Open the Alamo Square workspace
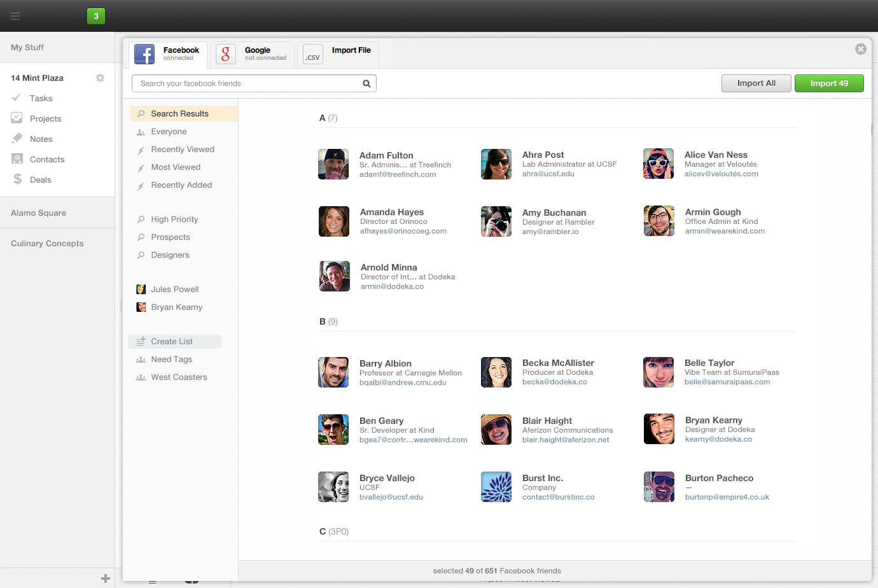 (38, 213)
